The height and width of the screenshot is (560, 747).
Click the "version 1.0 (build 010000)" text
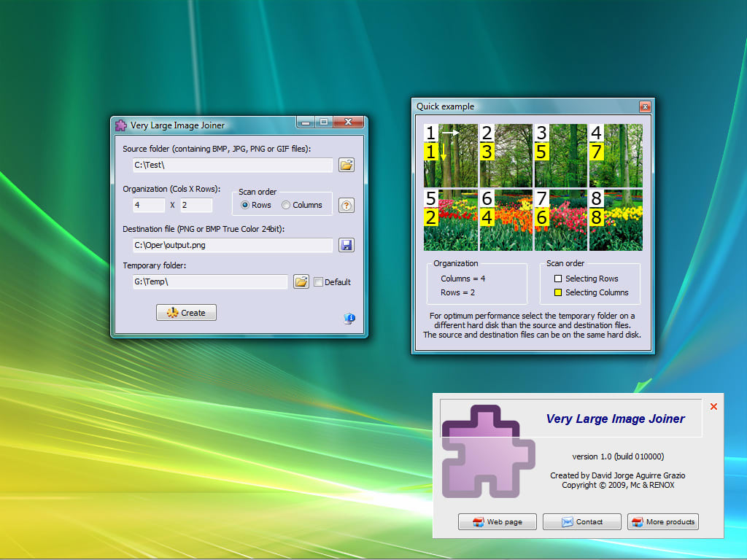[x=618, y=456]
